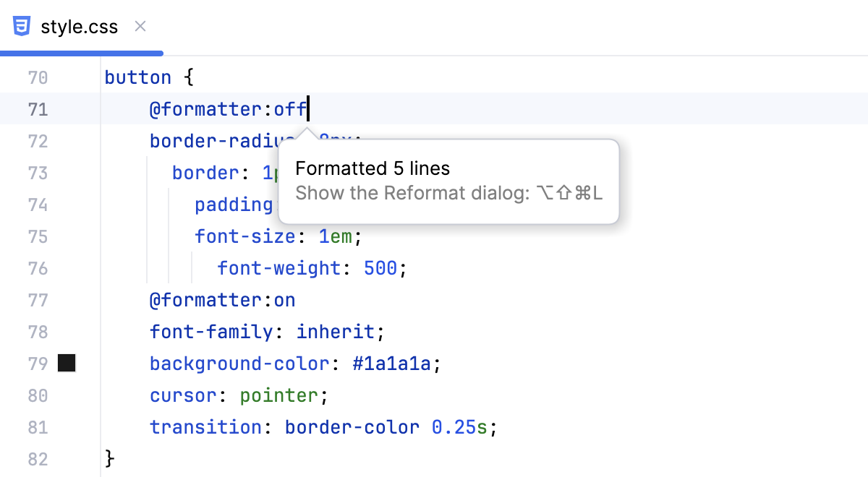Click the #1a1a1a hex value in code
Viewport: 868px width, 477px height.
pos(391,364)
